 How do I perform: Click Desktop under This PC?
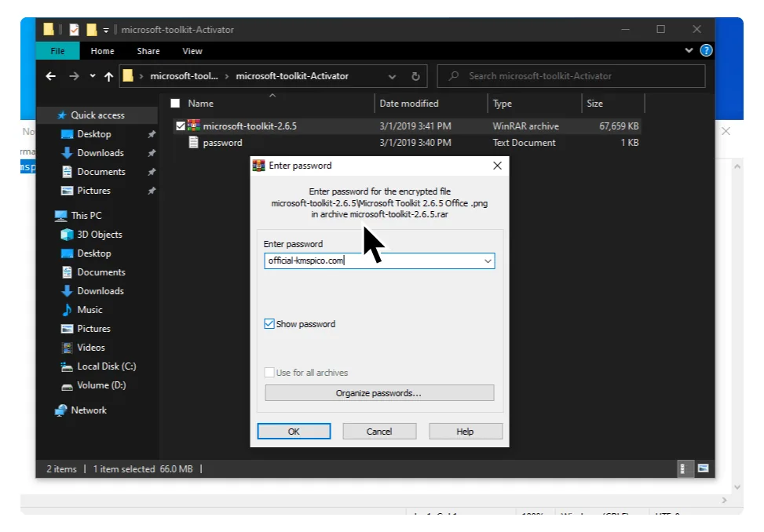tap(93, 253)
